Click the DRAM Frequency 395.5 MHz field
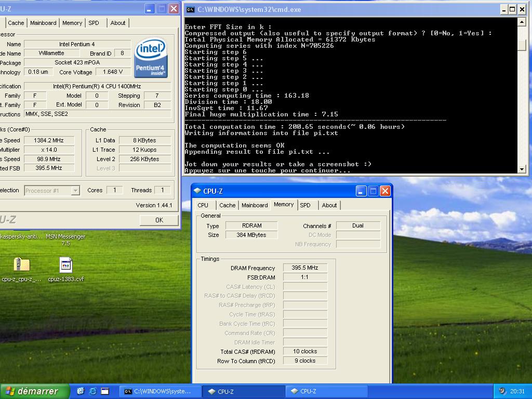Image resolution: width=532 pixels, height=399 pixels. [x=305, y=268]
